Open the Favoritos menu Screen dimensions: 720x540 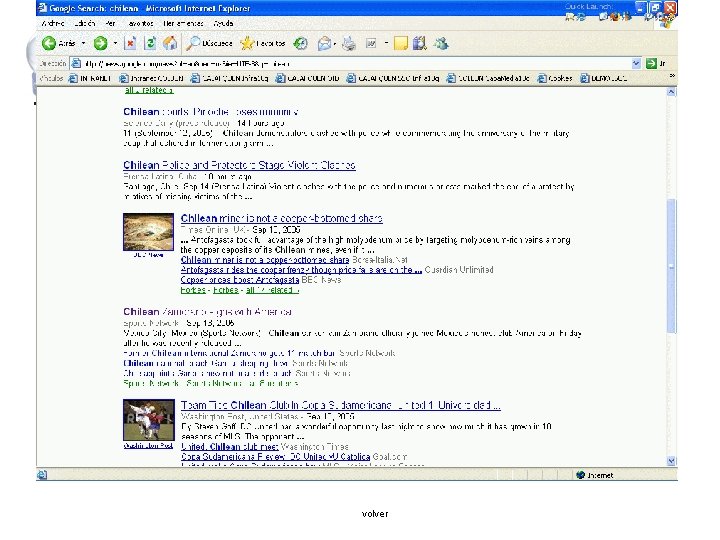coord(140,23)
